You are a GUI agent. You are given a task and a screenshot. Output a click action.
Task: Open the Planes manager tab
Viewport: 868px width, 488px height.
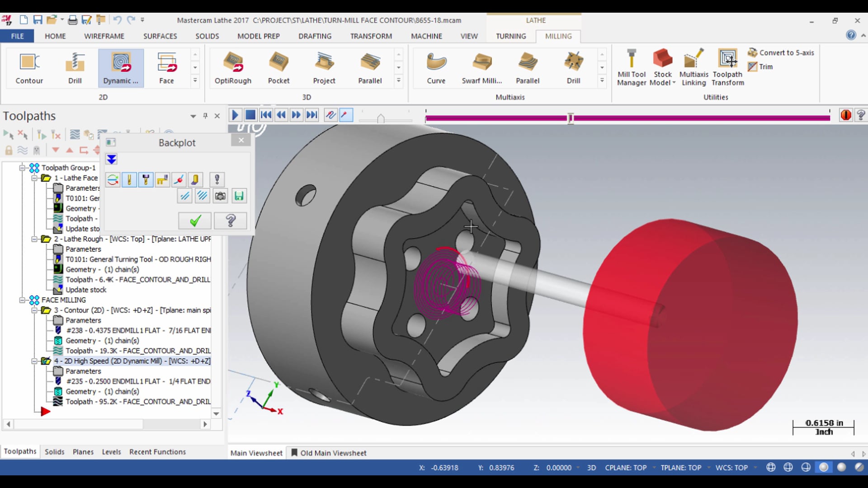(x=83, y=452)
